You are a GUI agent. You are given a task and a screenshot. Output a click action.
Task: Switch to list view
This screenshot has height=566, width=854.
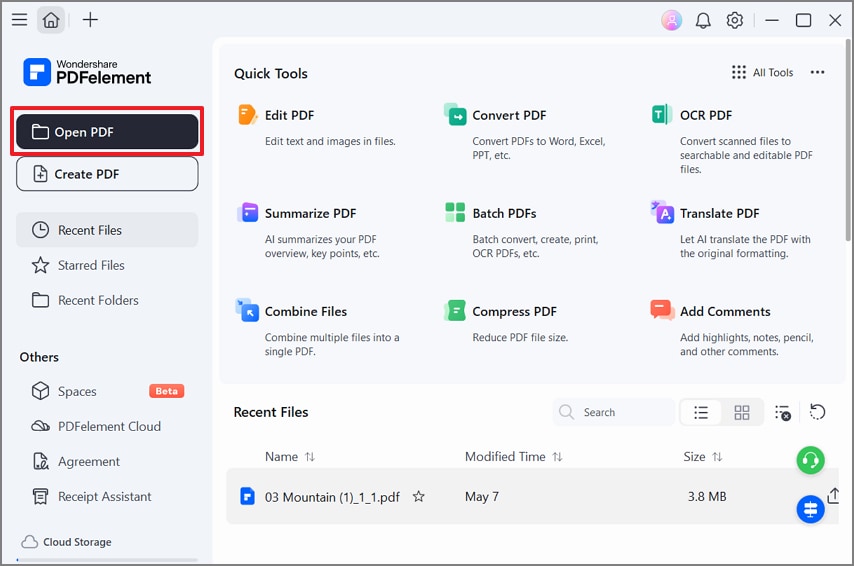(701, 412)
